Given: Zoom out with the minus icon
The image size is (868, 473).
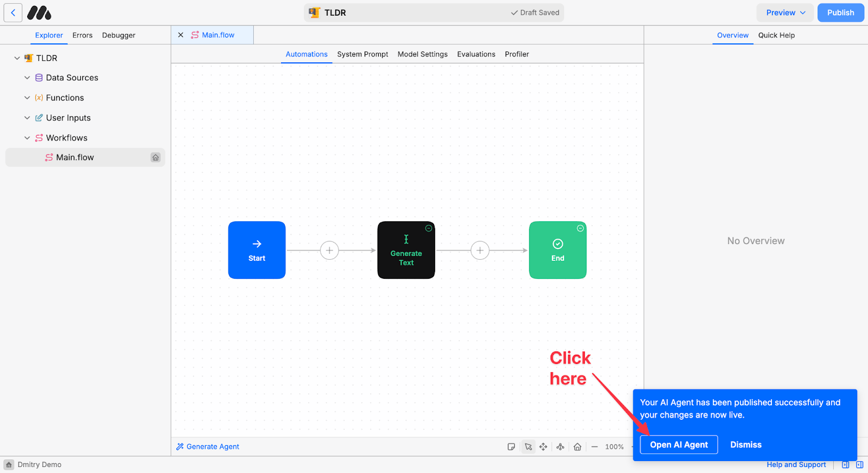Looking at the screenshot, I should [x=595, y=447].
